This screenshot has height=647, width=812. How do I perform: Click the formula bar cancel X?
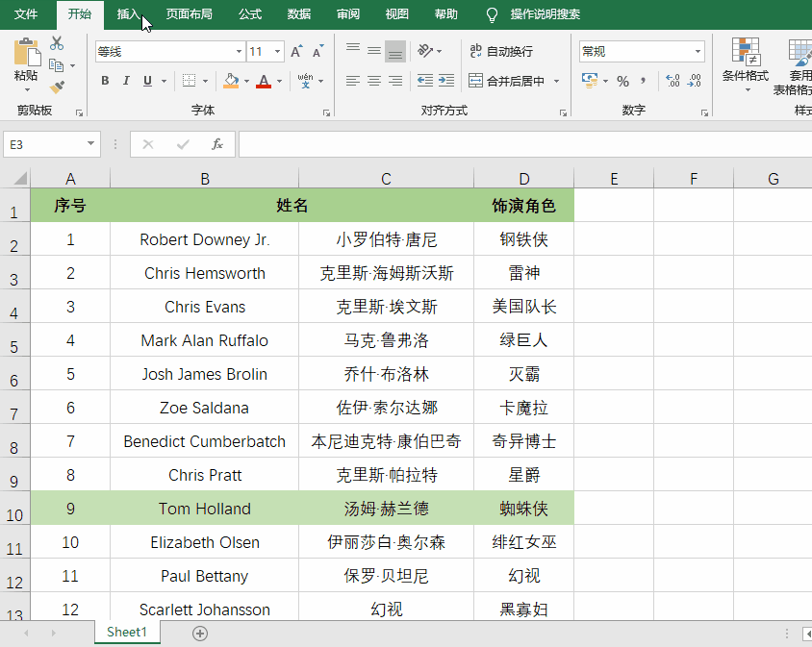click(x=148, y=144)
